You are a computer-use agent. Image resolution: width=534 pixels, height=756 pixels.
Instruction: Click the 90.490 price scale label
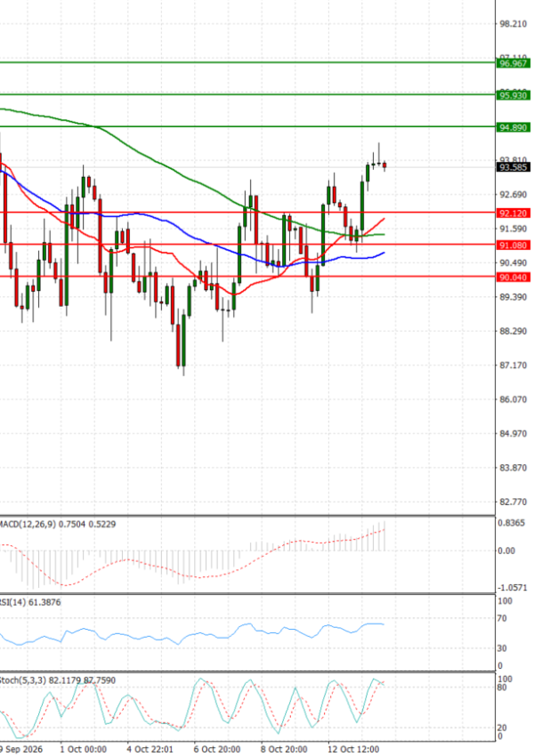(514, 262)
